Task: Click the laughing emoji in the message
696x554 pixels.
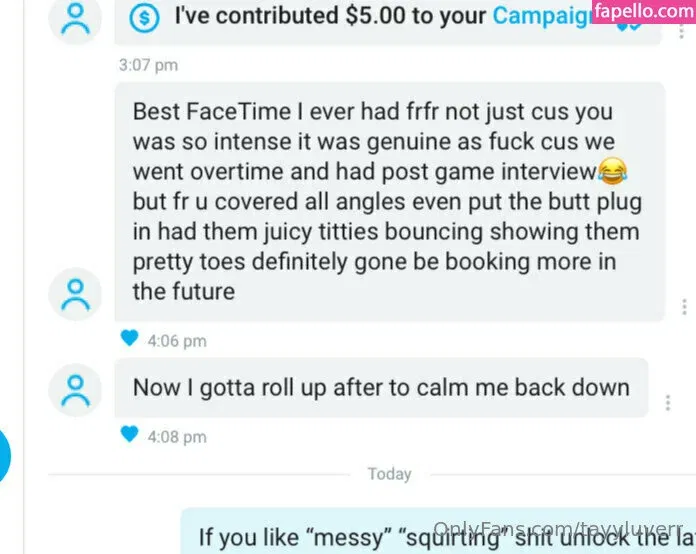Action: tap(613, 171)
